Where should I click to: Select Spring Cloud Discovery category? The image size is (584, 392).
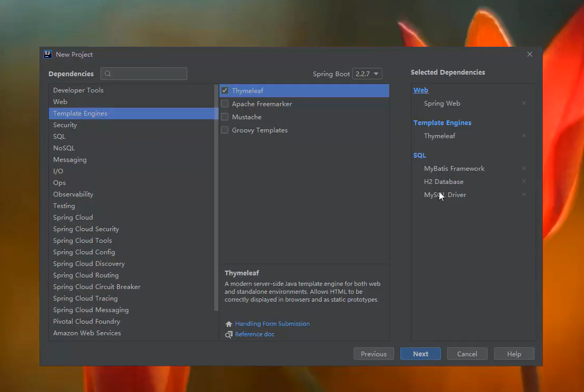click(x=132, y=263)
